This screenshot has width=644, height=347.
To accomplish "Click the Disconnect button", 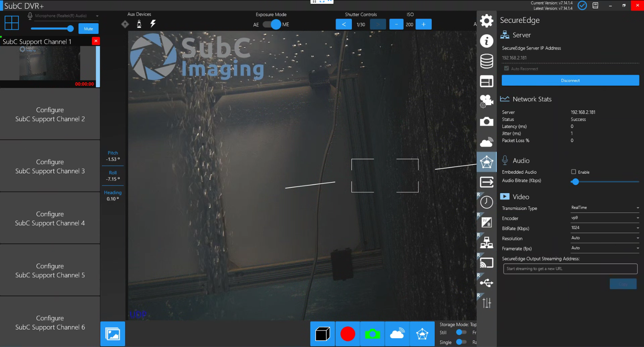I will [570, 80].
